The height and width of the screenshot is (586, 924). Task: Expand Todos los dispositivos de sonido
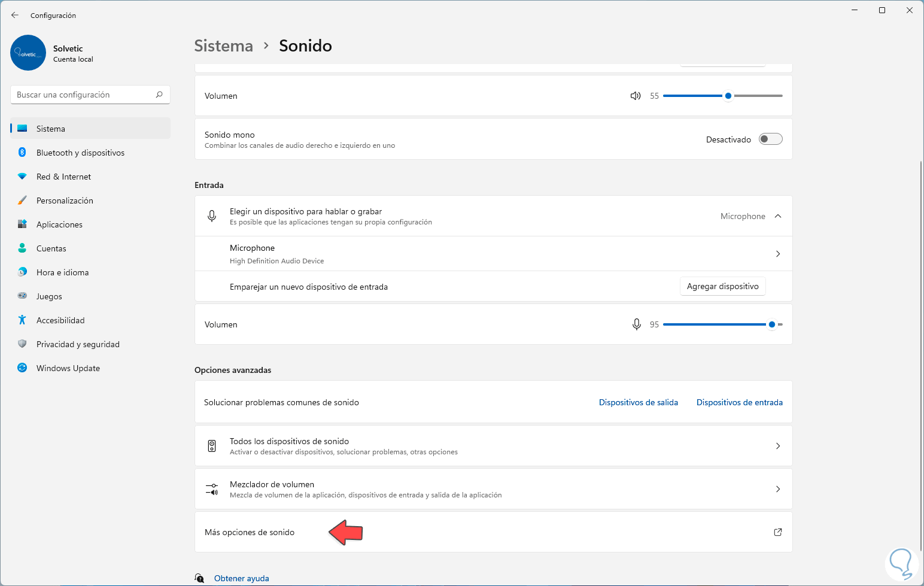coord(778,446)
